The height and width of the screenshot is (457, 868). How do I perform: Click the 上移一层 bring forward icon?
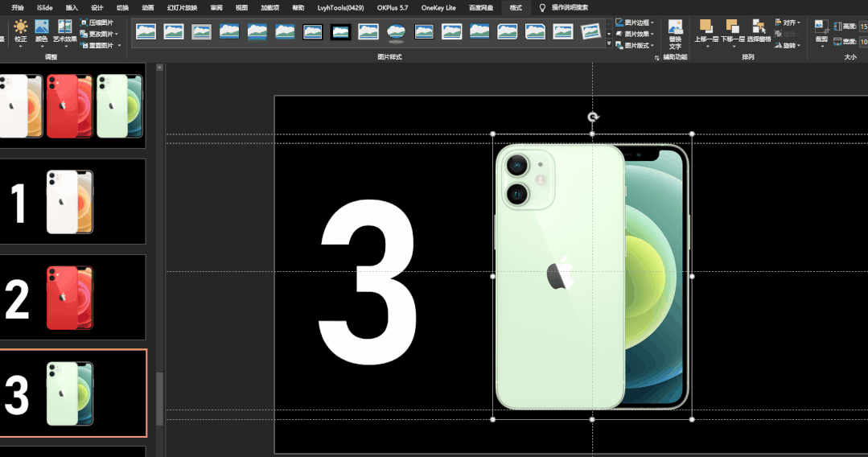(x=706, y=27)
